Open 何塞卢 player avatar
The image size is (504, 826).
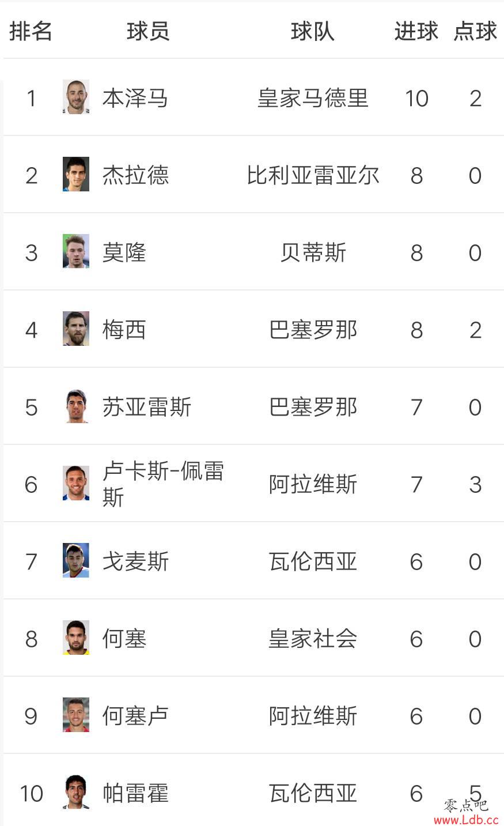76,715
